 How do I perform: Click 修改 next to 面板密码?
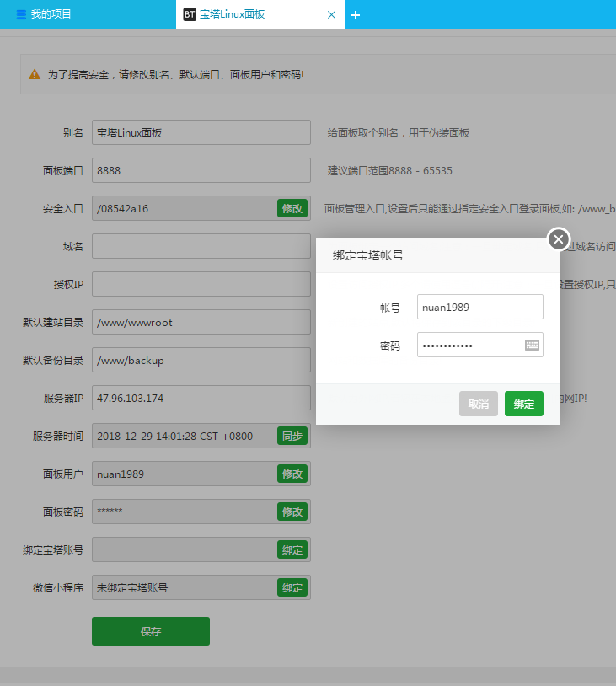click(292, 512)
